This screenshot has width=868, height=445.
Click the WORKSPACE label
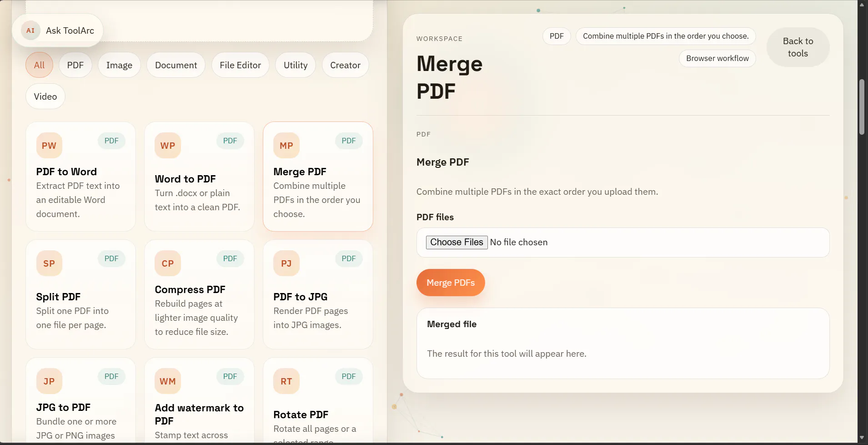[x=439, y=39]
